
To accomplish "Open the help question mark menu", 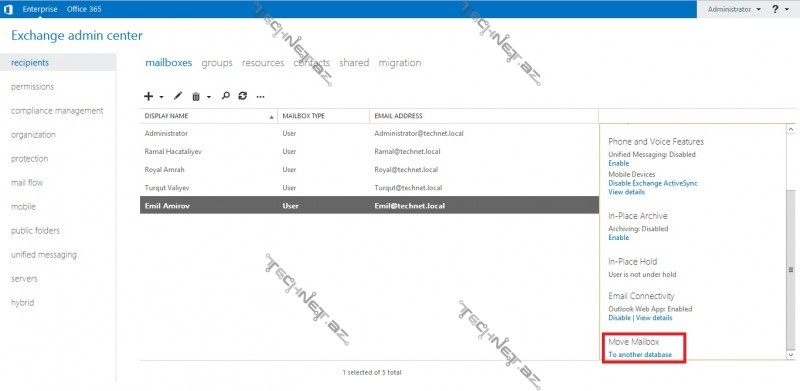I will tap(775, 9).
